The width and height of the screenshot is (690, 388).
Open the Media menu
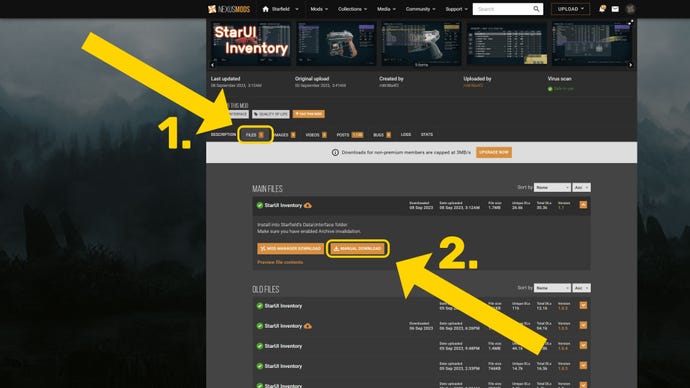coord(386,9)
